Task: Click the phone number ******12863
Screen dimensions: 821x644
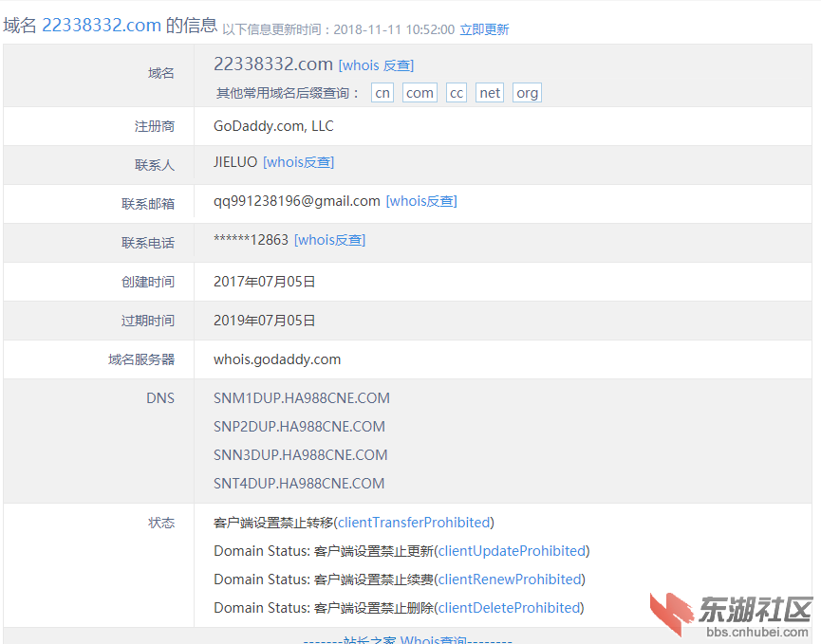Action: 251,240
